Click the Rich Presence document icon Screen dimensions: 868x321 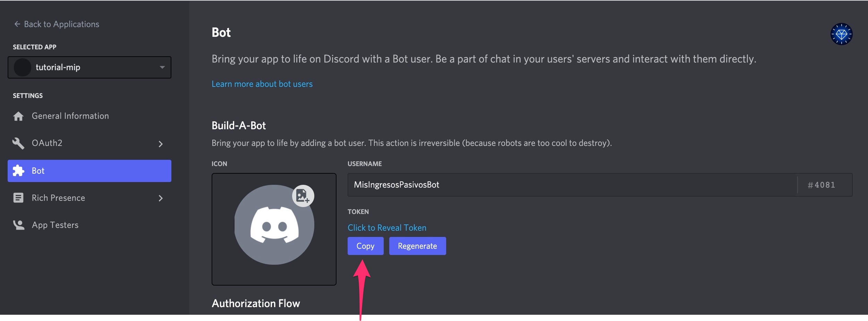[18, 198]
